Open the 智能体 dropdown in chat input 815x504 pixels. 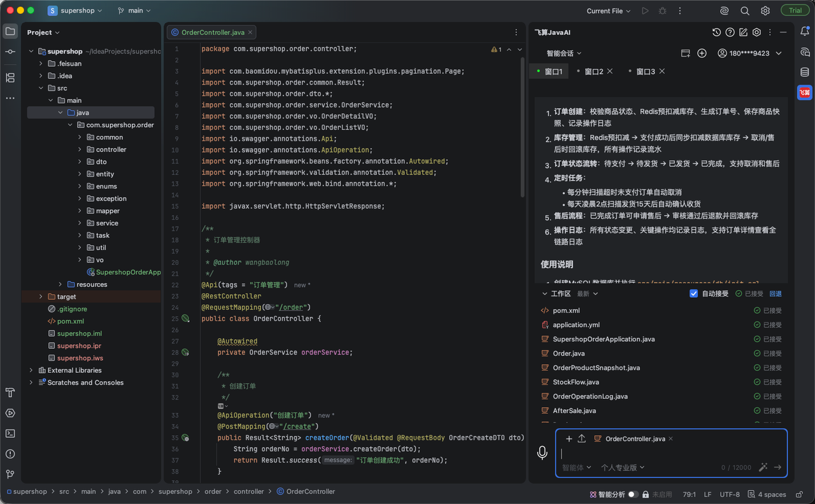pyautogui.click(x=577, y=467)
